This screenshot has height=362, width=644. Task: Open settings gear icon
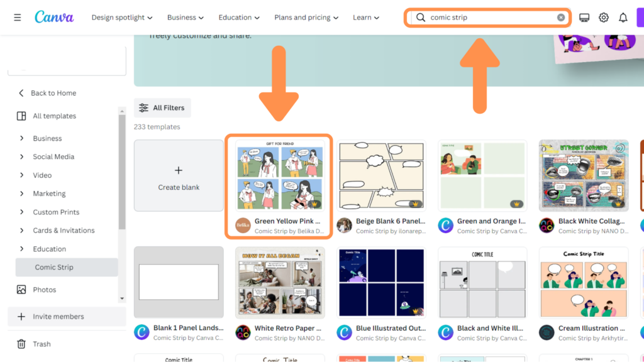[603, 18]
